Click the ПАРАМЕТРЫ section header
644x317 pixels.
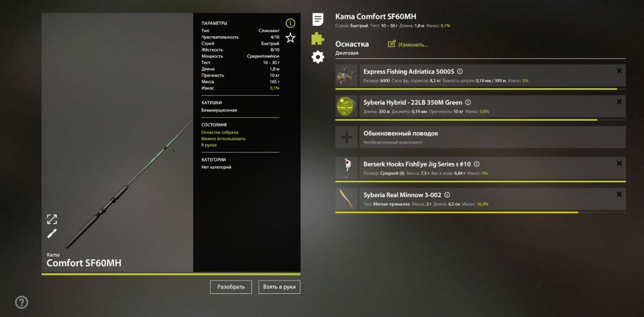click(214, 23)
